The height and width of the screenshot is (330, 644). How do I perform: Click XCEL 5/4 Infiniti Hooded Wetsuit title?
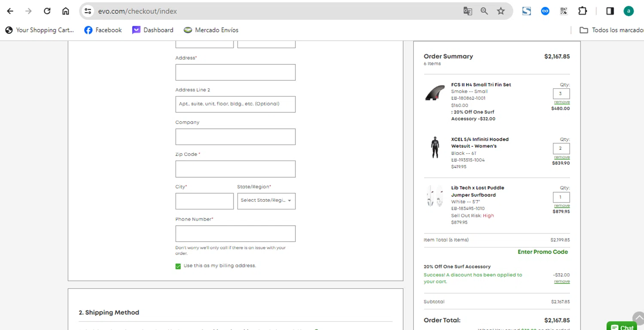[480, 143]
